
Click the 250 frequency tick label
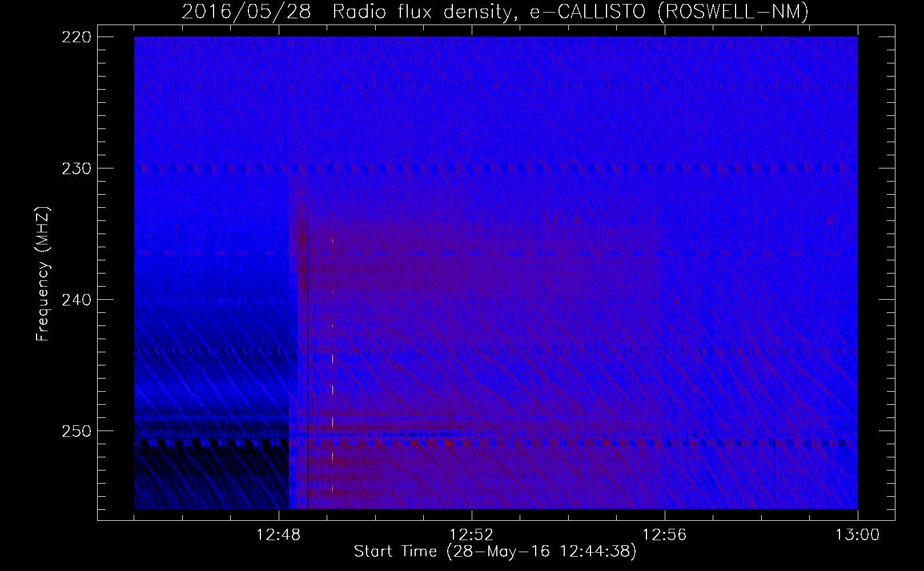77,431
